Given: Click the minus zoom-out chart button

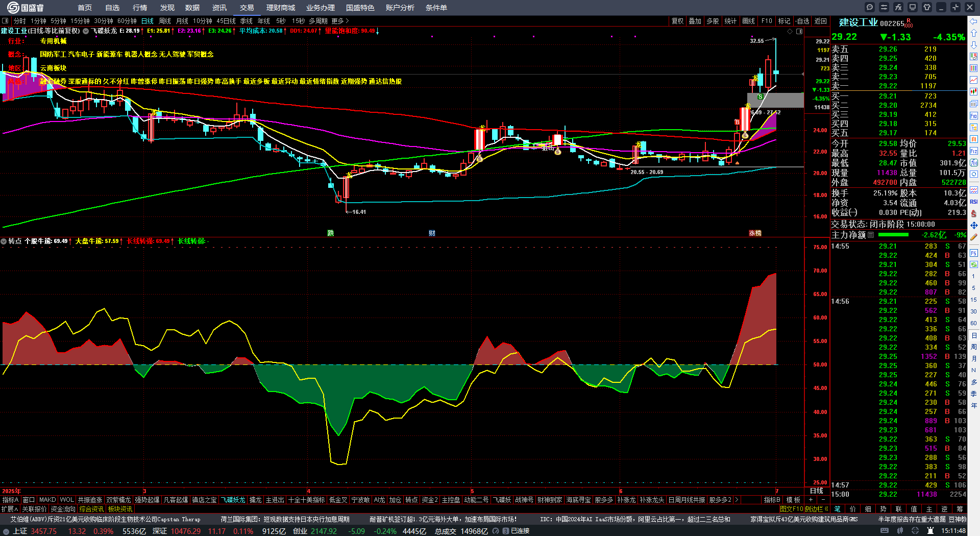Looking at the screenshot, I should [823, 500].
